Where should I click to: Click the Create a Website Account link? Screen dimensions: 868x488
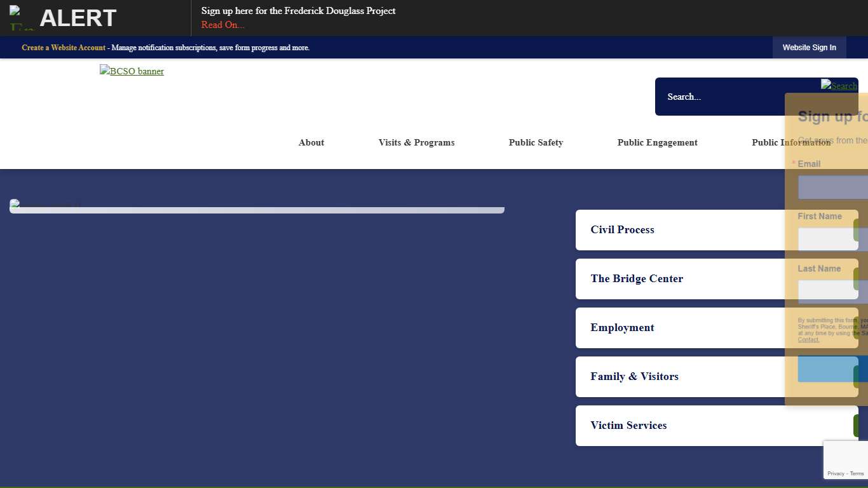(64, 48)
